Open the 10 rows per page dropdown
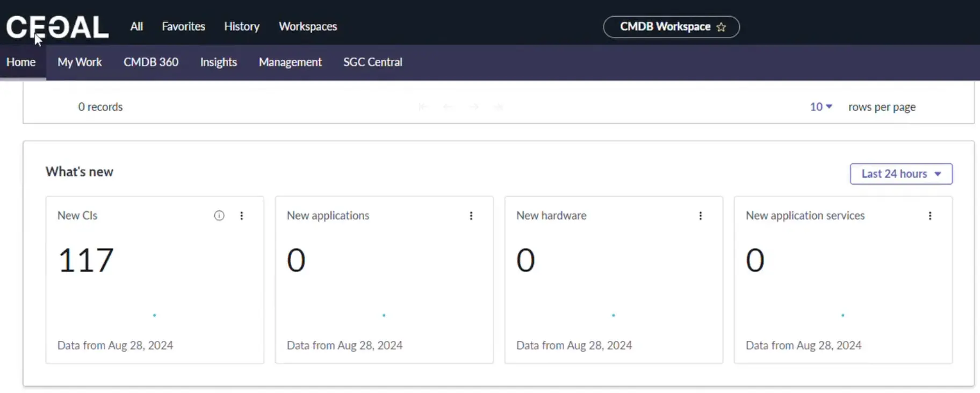The image size is (980, 393). (821, 107)
